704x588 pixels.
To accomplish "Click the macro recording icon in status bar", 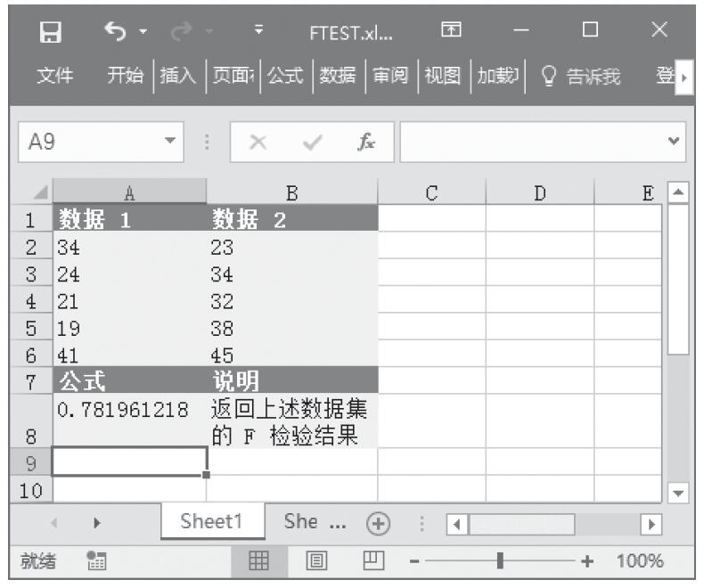I will (94, 561).
